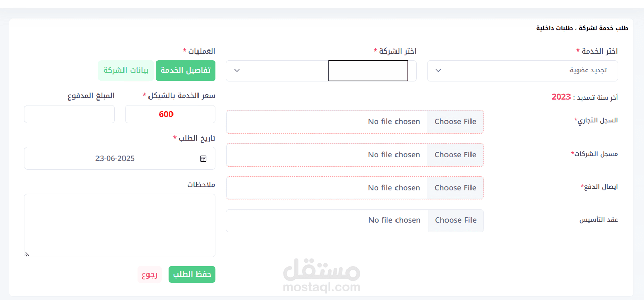Focus the paid amount field (المبلغ المدفوع)
This screenshot has width=644, height=300.
[69, 114]
